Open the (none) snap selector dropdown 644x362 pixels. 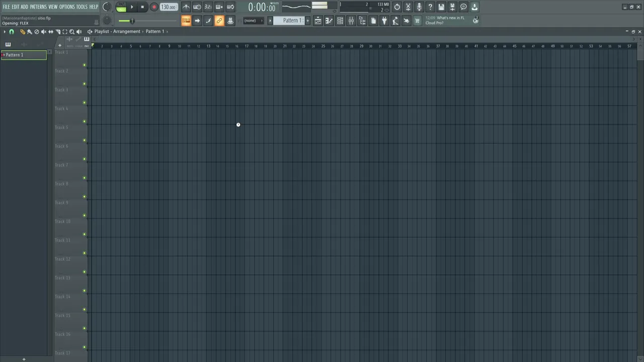[253, 21]
